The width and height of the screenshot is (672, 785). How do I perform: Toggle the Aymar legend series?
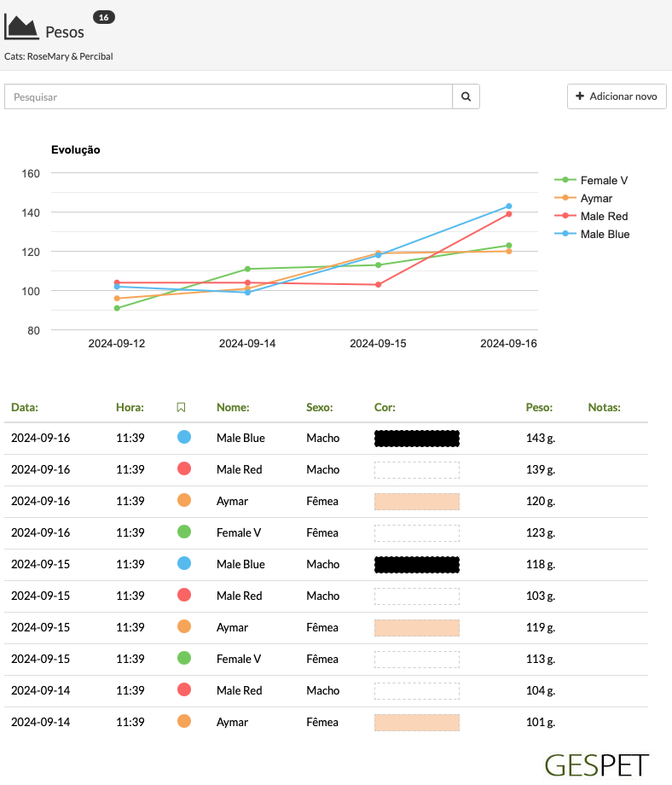coord(583,198)
